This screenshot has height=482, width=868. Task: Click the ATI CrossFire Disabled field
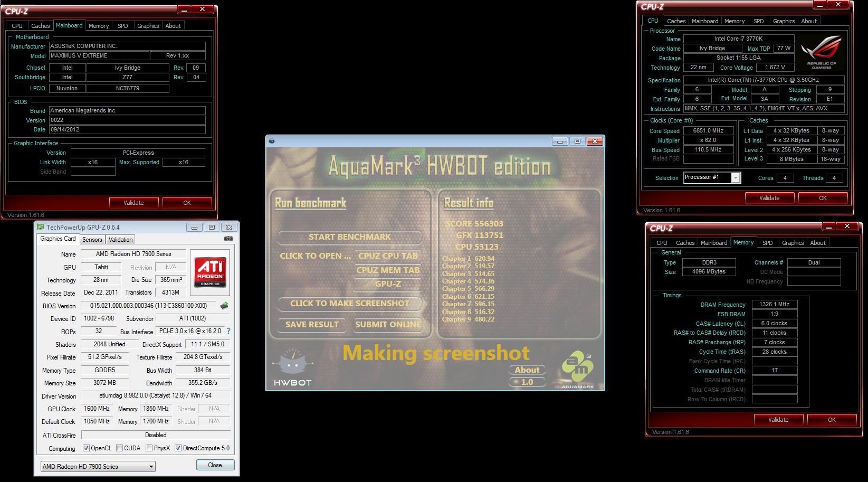click(156, 435)
